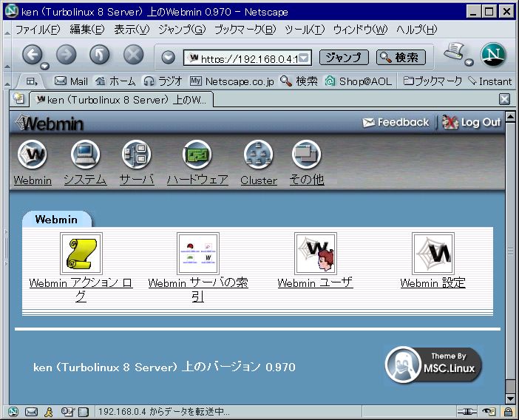The image size is (519, 420).
Task: Click the Webmin logo in page header
Action: 50,123
